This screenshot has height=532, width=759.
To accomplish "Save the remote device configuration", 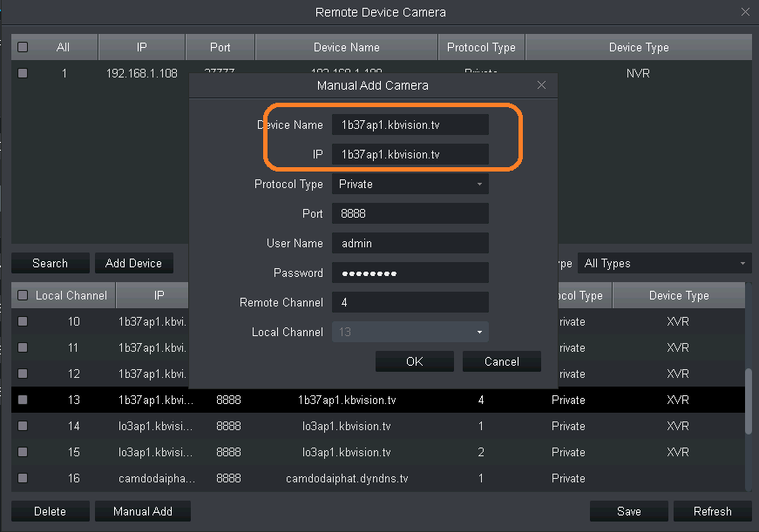I will pos(628,512).
